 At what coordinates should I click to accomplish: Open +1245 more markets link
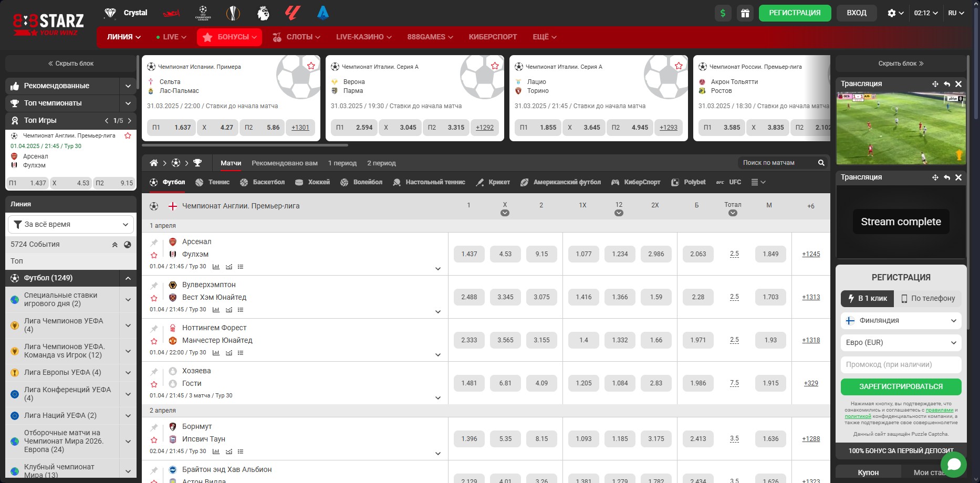coord(811,254)
